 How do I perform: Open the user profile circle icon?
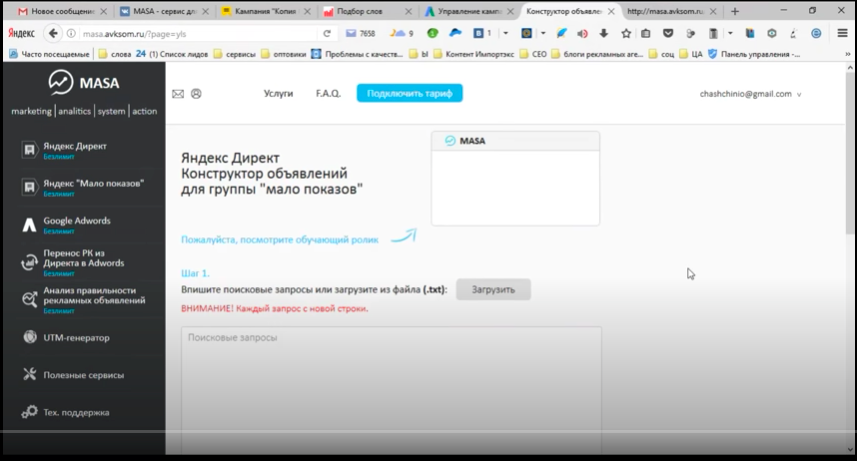coord(196,94)
